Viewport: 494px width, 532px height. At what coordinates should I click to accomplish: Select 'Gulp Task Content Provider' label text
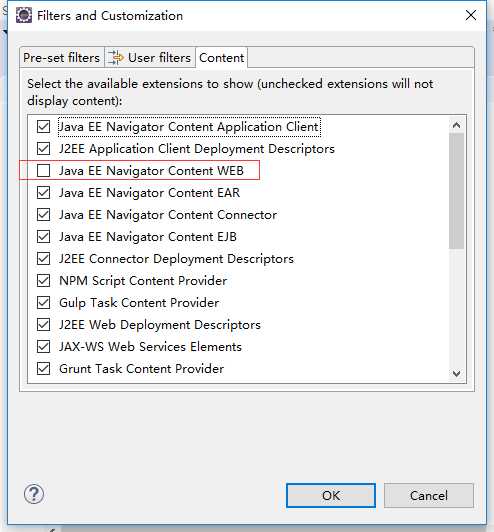pyautogui.click(x=139, y=303)
